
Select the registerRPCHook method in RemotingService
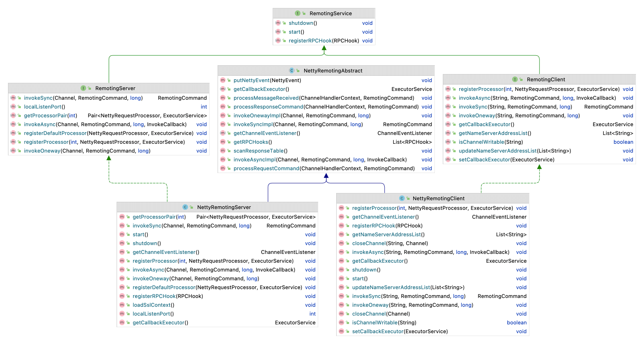pos(310,40)
